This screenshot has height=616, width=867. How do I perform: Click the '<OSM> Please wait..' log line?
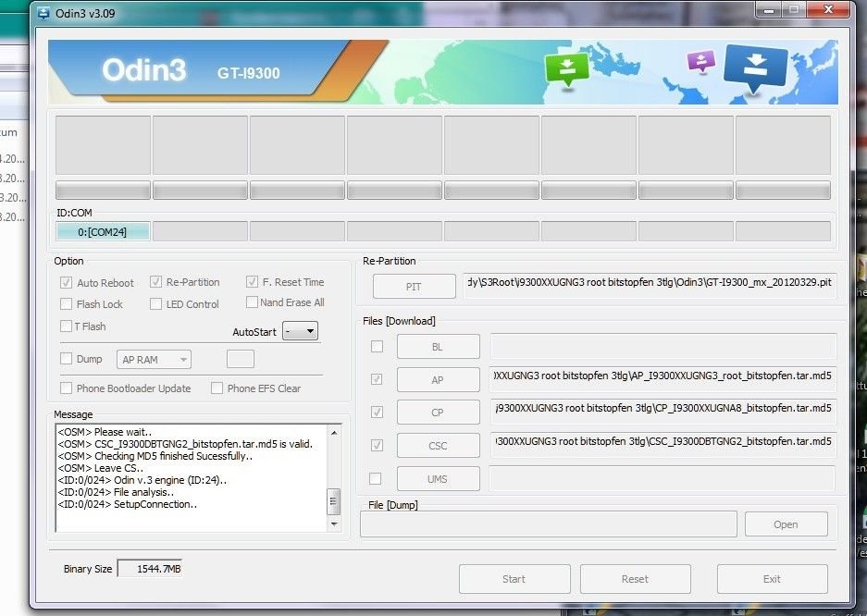click(x=105, y=432)
